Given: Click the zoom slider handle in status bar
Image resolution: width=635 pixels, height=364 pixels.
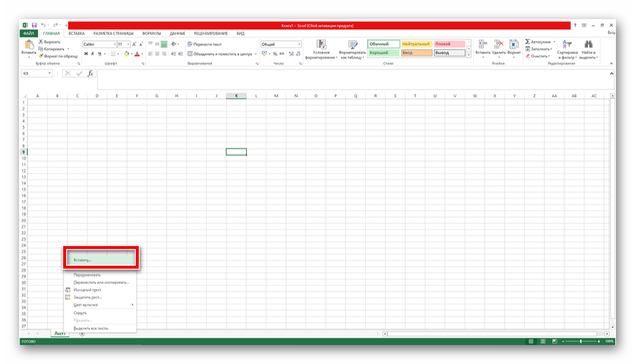Looking at the screenshot, I should coord(581,341).
